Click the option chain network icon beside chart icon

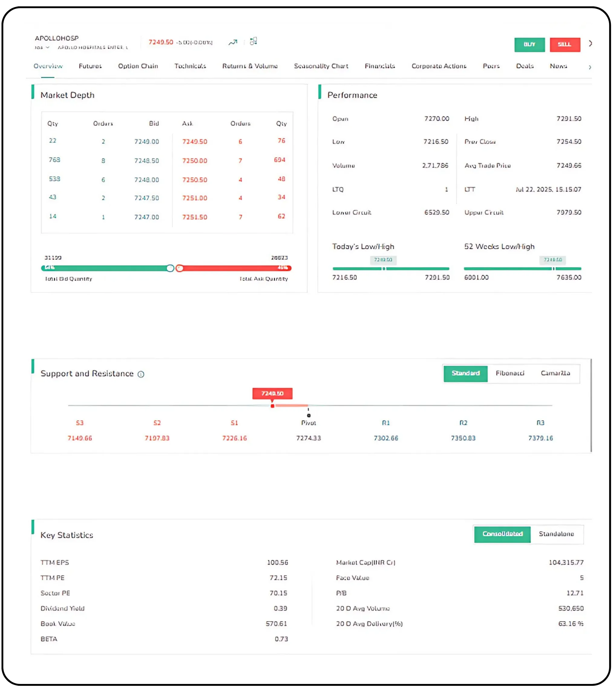pyautogui.click(x=253, y=41)
